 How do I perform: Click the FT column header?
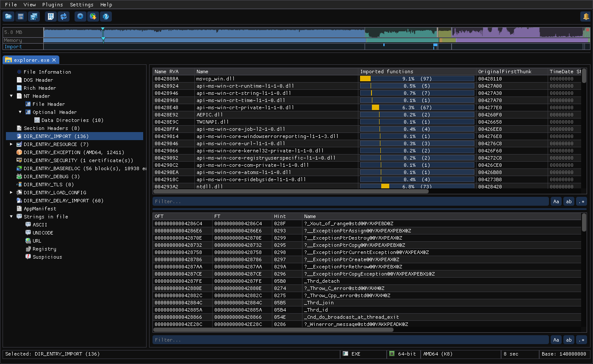point(242,216)
